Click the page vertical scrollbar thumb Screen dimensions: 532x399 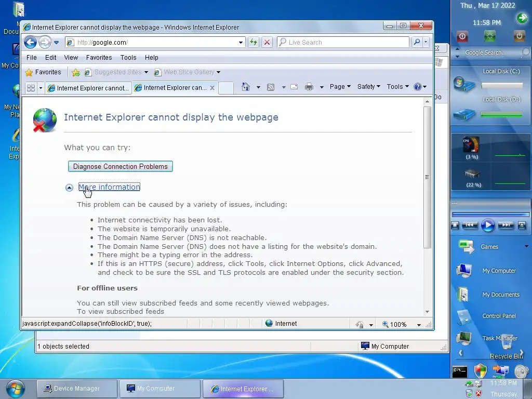pos(427,178)
